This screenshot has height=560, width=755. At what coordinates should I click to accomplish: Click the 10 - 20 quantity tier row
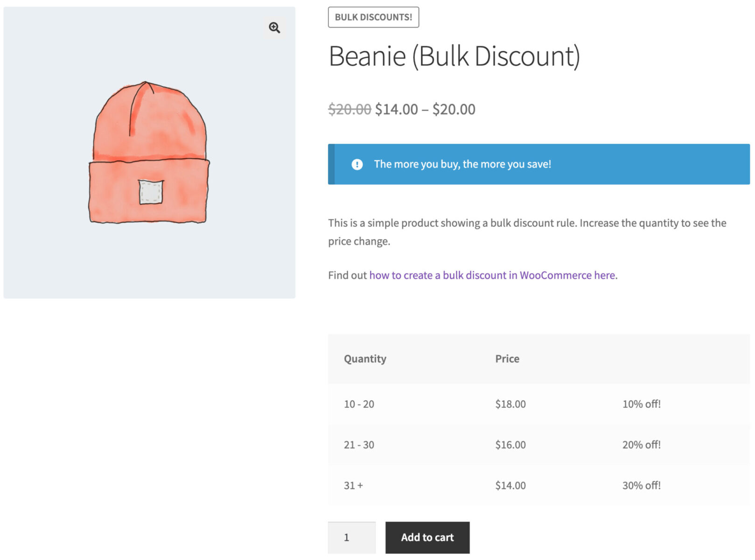tap(359, 404)
